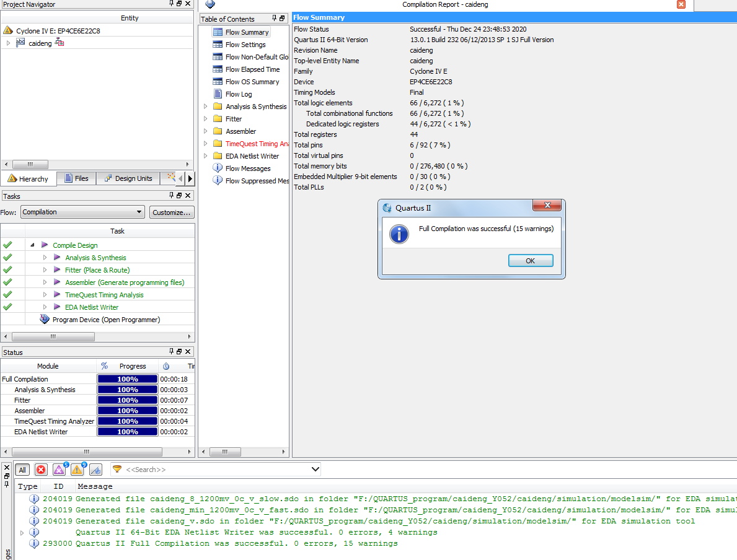The width and height of the screenshot is (737, 560).
Task: Float the Status panel window
Action: click(x=179, y=352)
